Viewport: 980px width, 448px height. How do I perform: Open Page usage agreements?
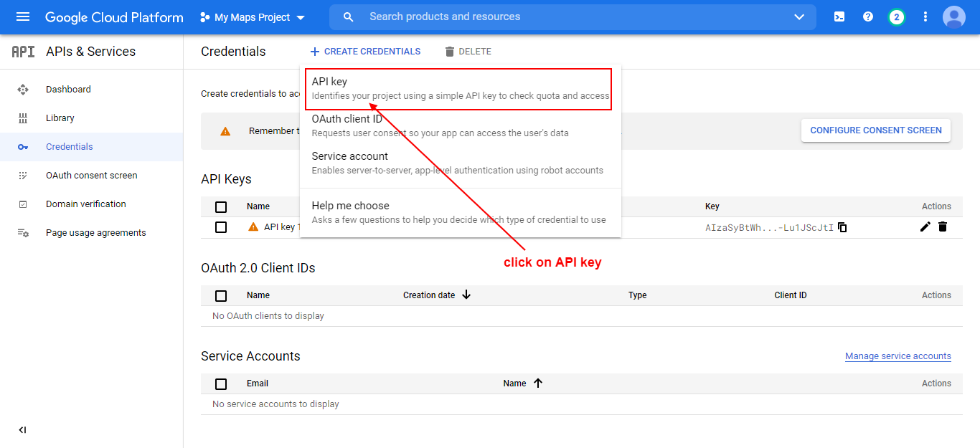click(96, 233)
